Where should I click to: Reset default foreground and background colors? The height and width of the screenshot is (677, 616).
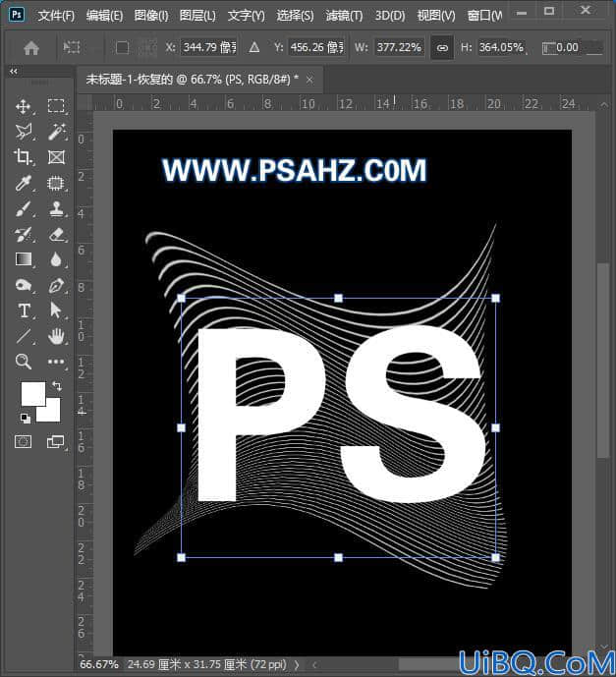point(25,418)
